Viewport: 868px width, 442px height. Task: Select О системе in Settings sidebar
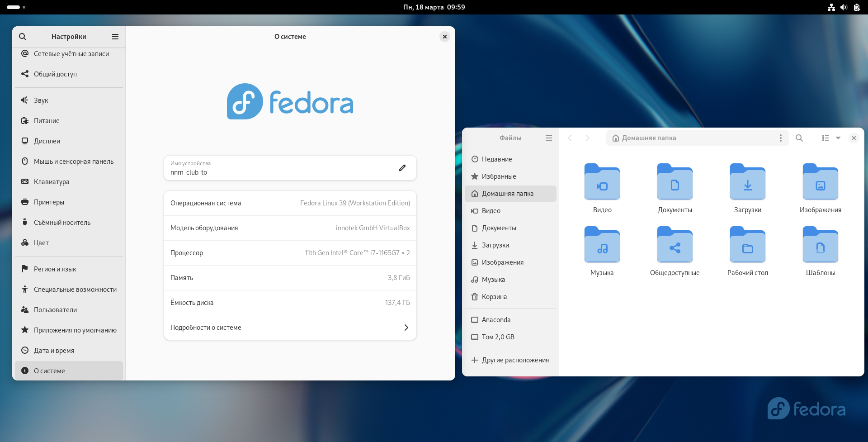(x=50, y=371)
